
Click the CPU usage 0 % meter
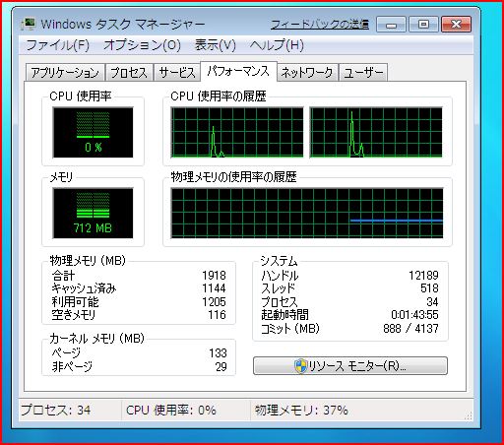[94, 132]
